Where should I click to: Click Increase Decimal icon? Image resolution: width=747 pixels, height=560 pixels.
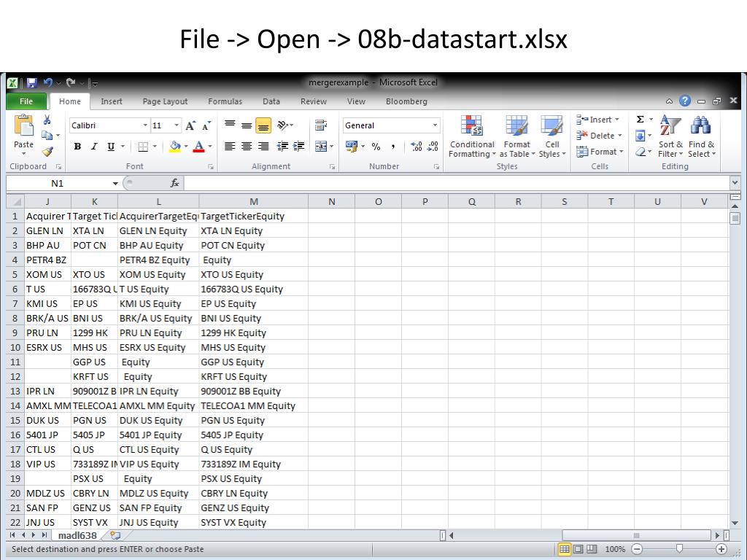click(416, 146)
